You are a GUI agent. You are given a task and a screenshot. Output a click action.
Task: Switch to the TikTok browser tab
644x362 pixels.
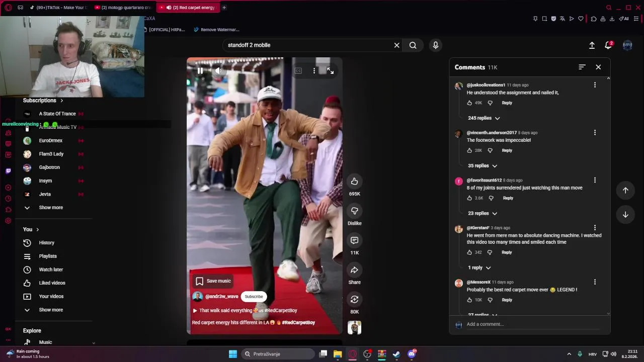[x=58, y=8]
